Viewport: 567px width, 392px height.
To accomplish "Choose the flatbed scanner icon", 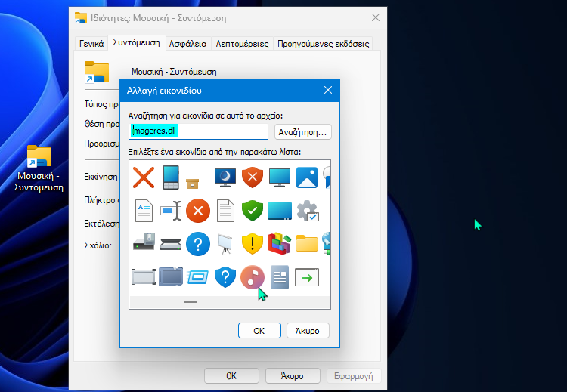I will pyautogui.click(x=171, y=245).
